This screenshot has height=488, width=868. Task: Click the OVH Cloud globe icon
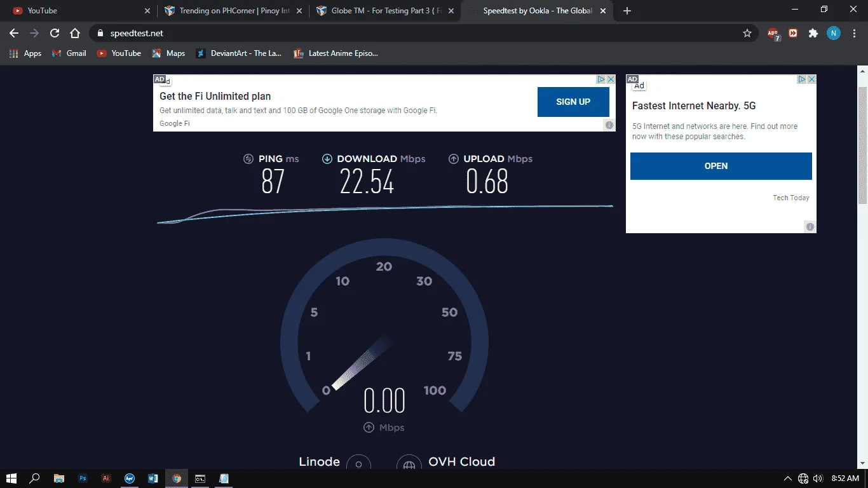[409, 464]
